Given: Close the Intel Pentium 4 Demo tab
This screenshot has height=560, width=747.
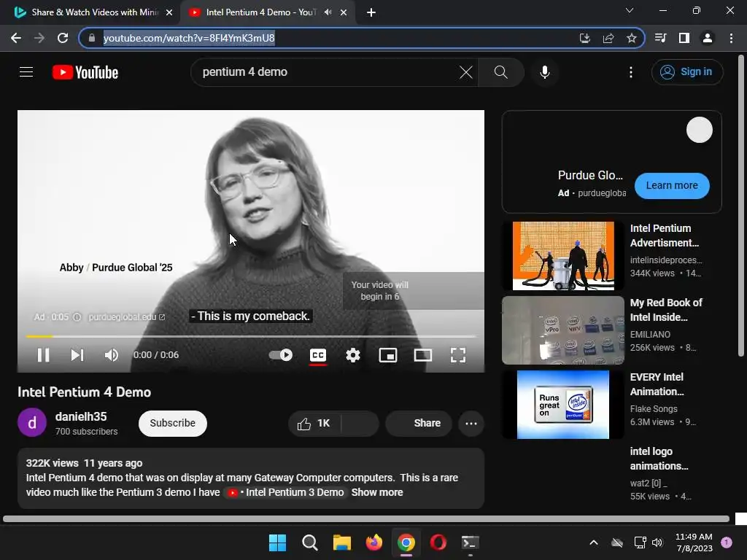Looking at the screenshot, I should pyautogui.click(x=344, y=13).
